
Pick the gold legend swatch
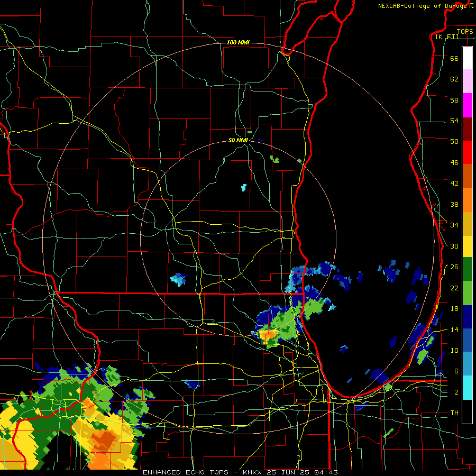[467, 224]
